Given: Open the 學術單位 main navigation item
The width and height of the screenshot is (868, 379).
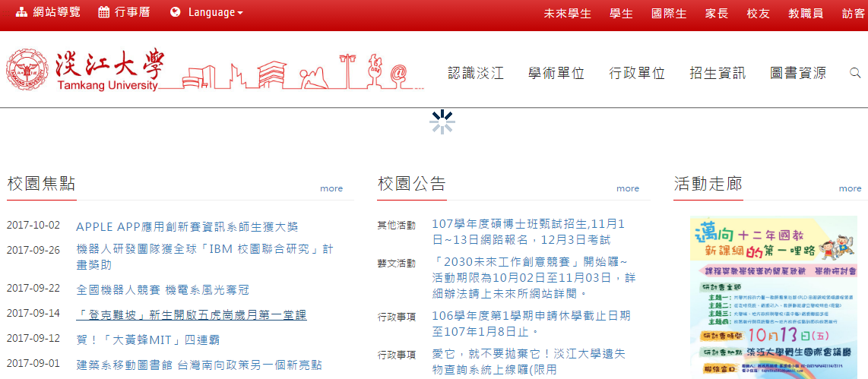Looking at the screenshot, I should 556,73.
